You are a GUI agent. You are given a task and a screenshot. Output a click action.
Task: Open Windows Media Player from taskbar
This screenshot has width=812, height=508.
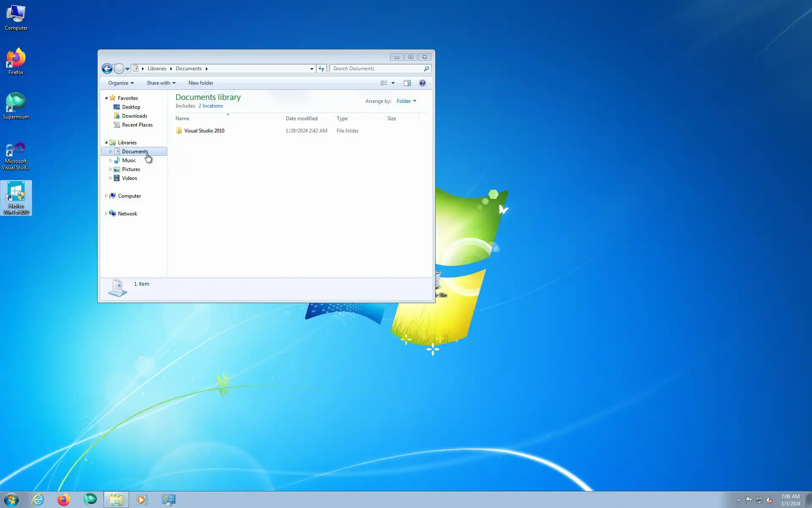tap(141, 500)
